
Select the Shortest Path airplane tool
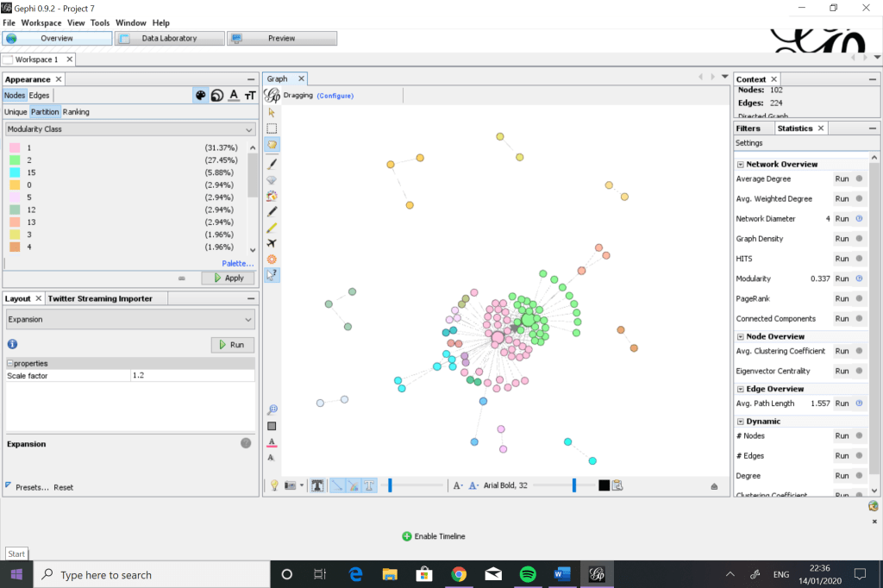pyautogui.click(x=272, y=243)
